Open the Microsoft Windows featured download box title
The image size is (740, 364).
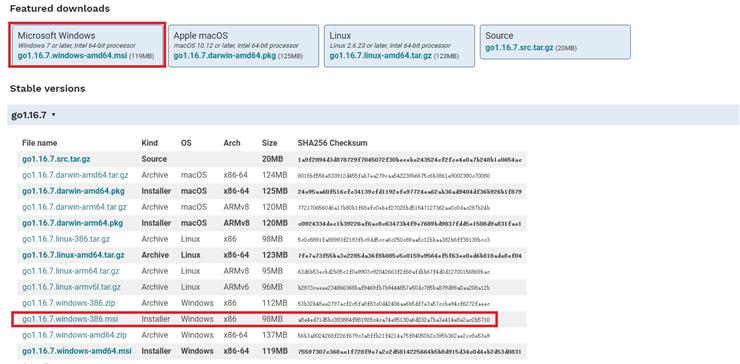coord(56,35)
